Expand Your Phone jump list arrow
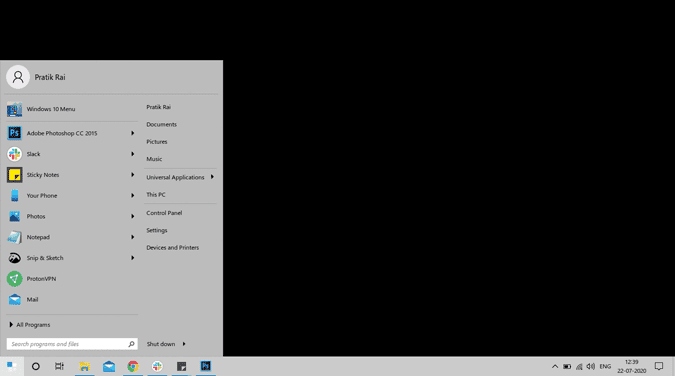Screen dimensions: 675x376 pyautogui.click(x=133, y=196)
